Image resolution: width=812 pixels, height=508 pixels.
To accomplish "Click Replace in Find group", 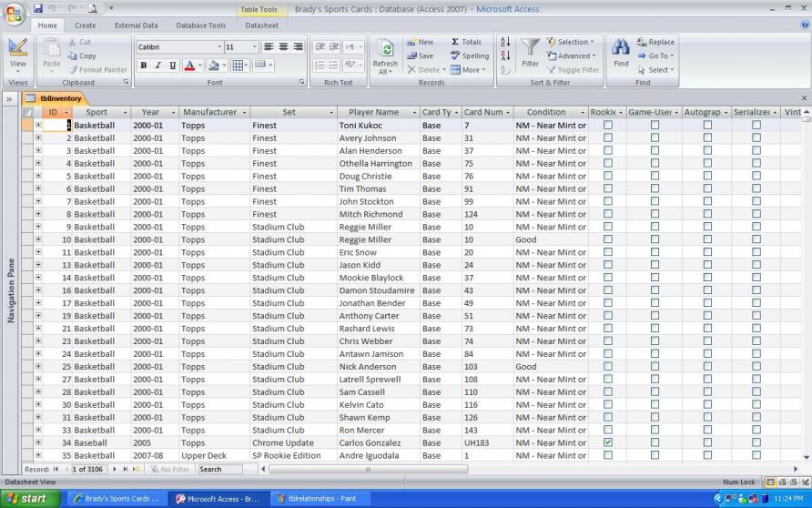I will (x=655, y=42).
